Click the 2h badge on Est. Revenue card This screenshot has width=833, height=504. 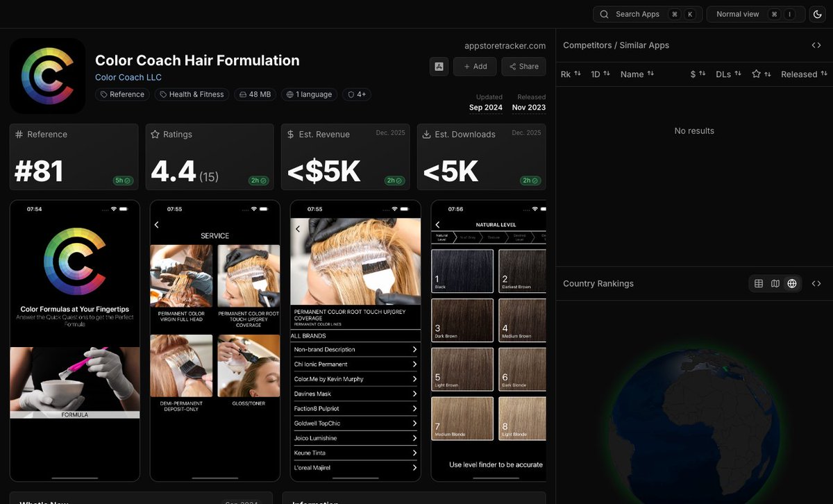pyautogui.click(x=395, y=180)
